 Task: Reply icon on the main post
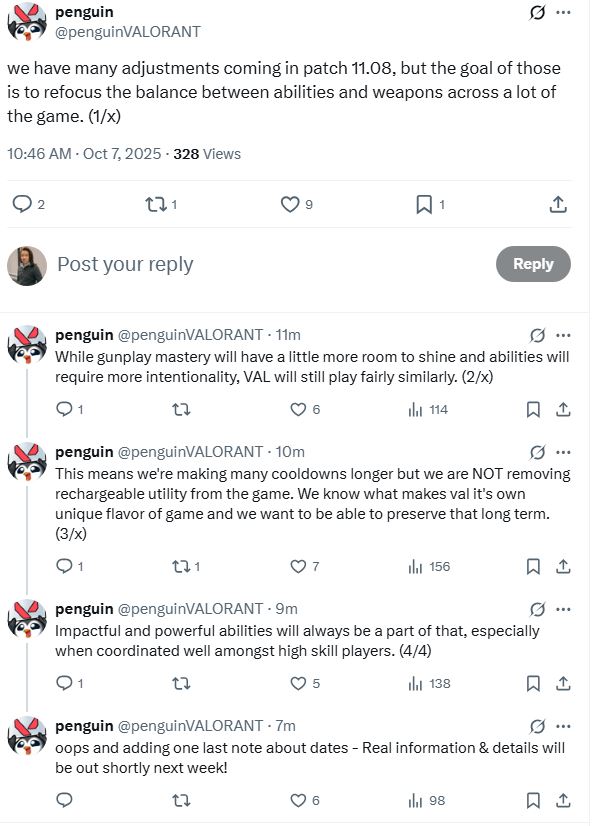pos(21,204)
